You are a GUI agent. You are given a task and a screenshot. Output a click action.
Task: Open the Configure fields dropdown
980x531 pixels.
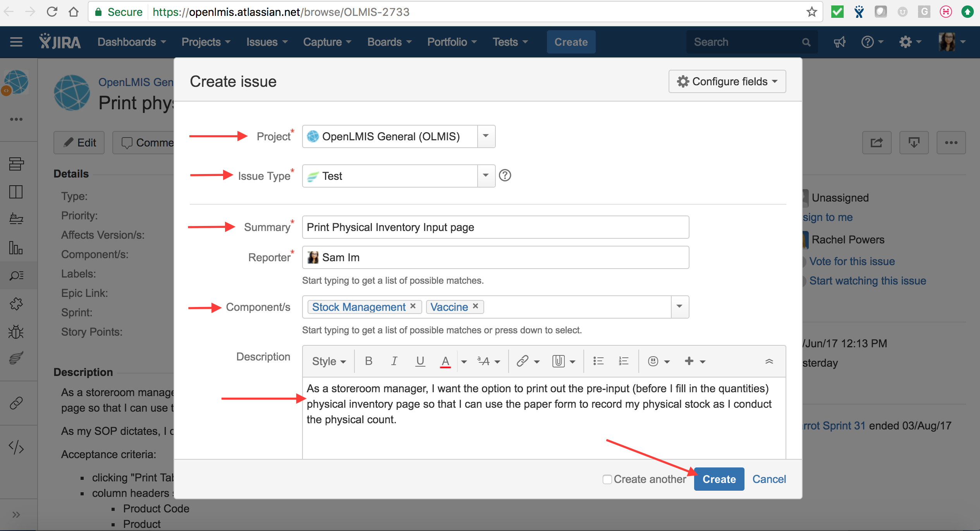727,81
